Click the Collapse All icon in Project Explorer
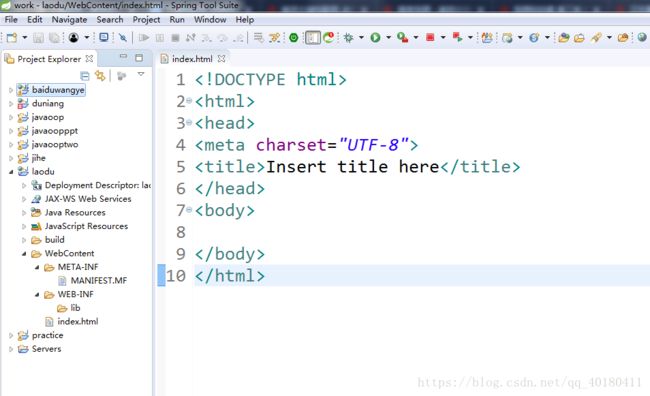Image resolution: width=650 pixels, height=396 pixels. 85,76
